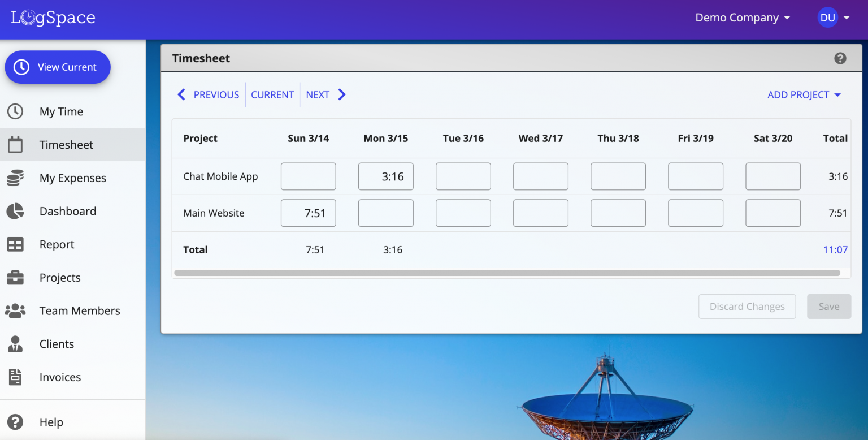The width and height of the screenshot is (868, 440).
Task: Go to CURRENT week
Action: pos(272,94)
